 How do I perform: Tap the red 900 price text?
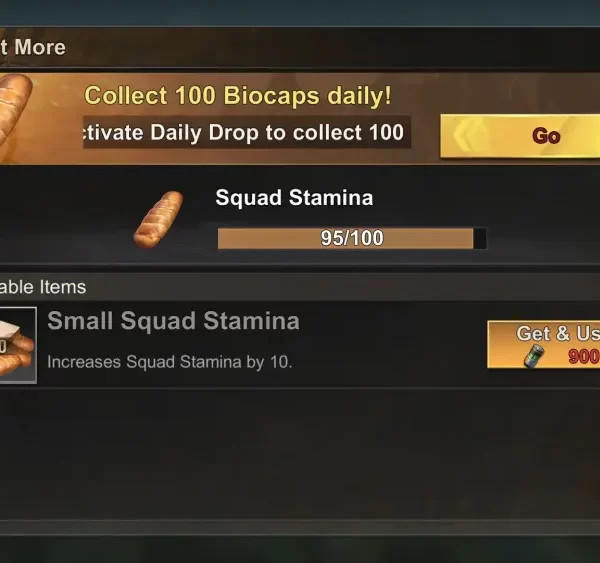pyautogui.click(x=584, y=357)
